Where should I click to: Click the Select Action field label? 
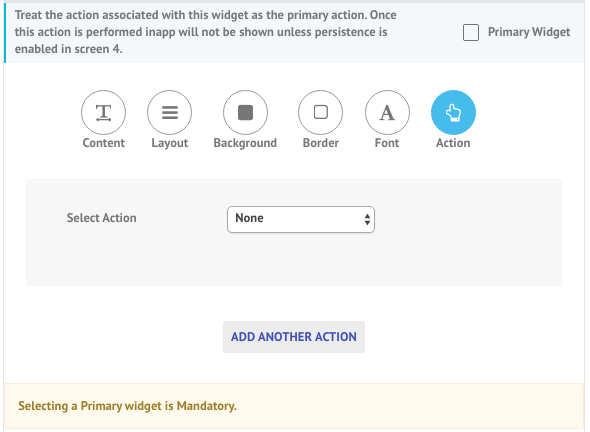102,218
